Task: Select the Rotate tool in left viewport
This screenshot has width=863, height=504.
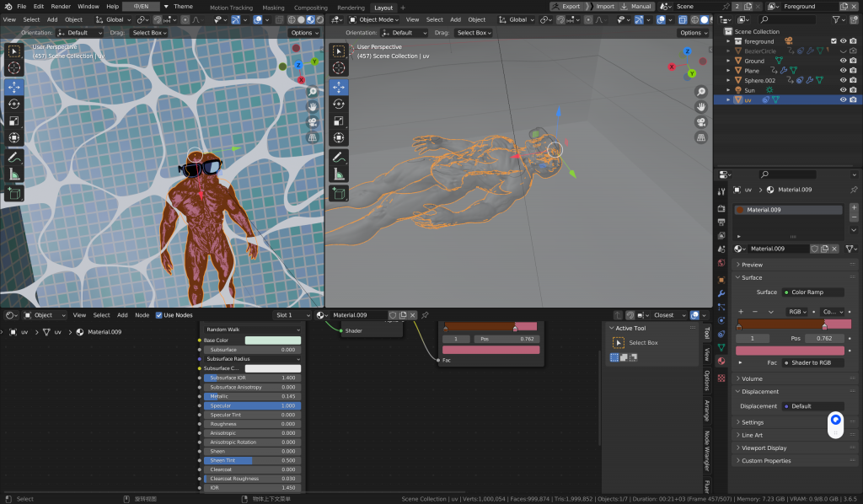Action: click(x=14, y=104)
